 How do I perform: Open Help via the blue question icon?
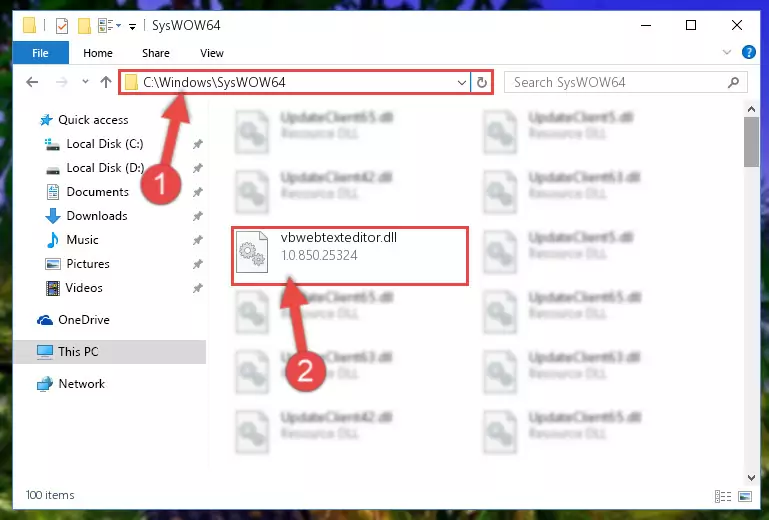pos(748,52)
